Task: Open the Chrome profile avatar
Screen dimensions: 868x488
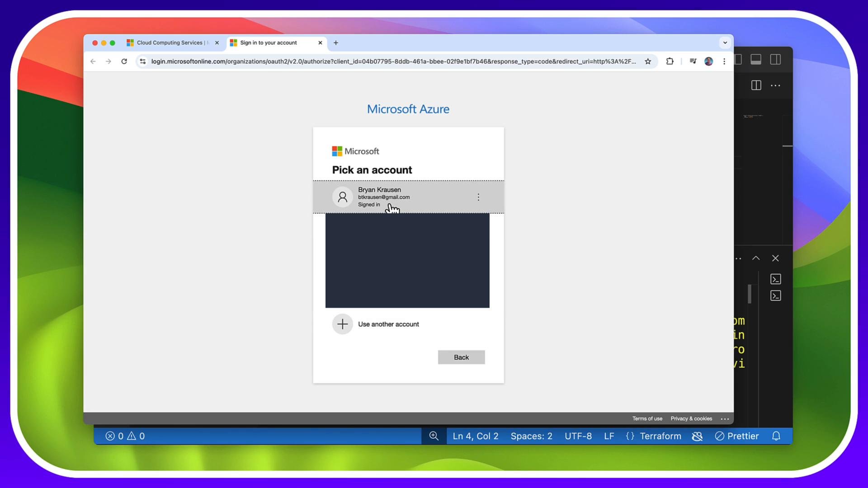Action: (708, 61)
